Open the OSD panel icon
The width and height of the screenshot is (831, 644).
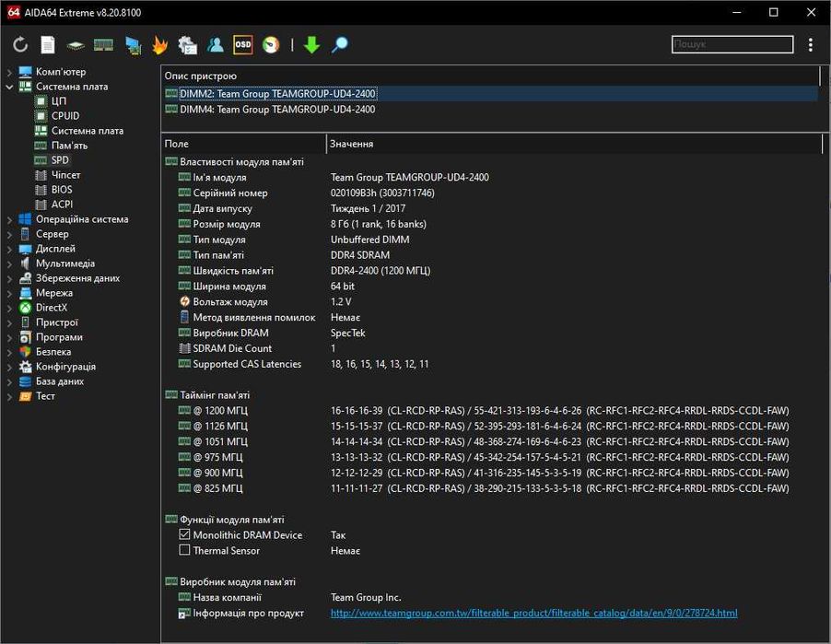tap(242, 44)
